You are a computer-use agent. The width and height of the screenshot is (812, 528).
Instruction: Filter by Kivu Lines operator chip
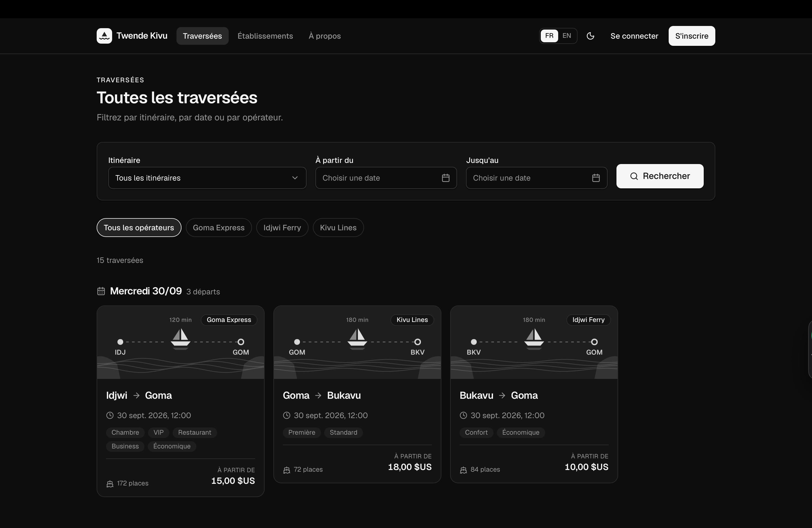[338, 228]
